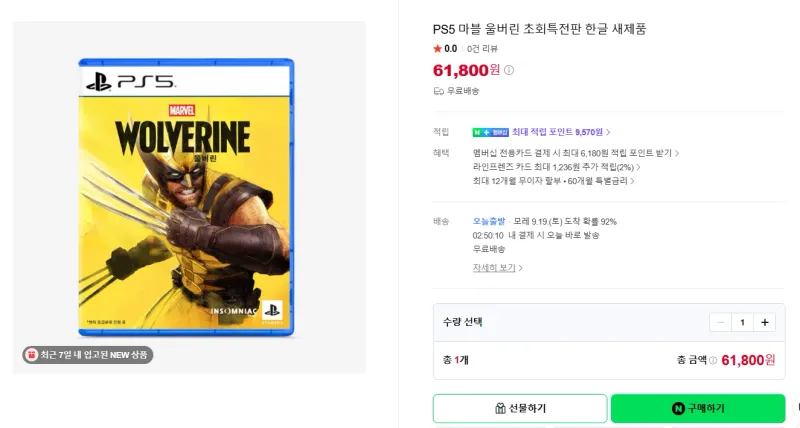Click the 오늘출발 shipping label
The image size is (800, 428).
(x=489, y=221)
